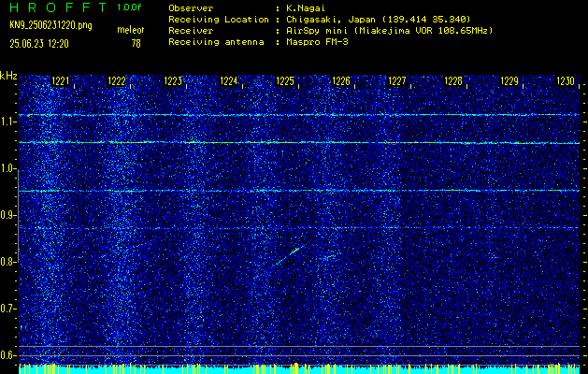Click the 1222 time marker
The image size is (588, 374).
(116, 81)
